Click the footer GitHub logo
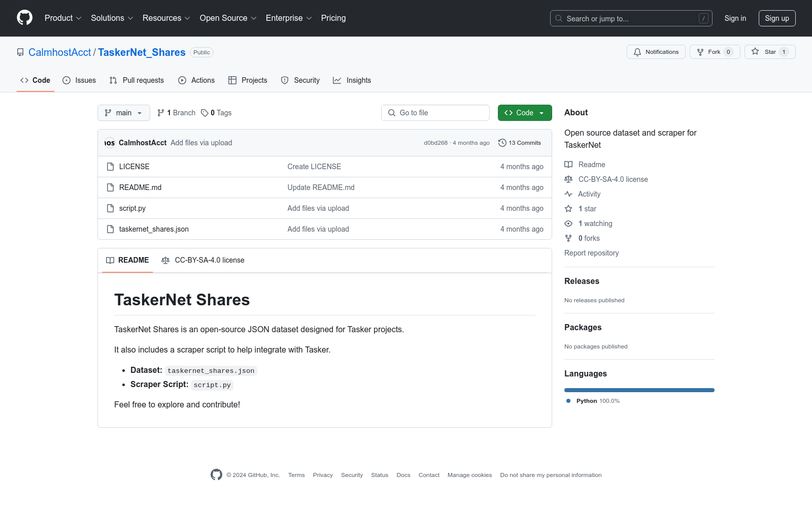 coord(216,475)
